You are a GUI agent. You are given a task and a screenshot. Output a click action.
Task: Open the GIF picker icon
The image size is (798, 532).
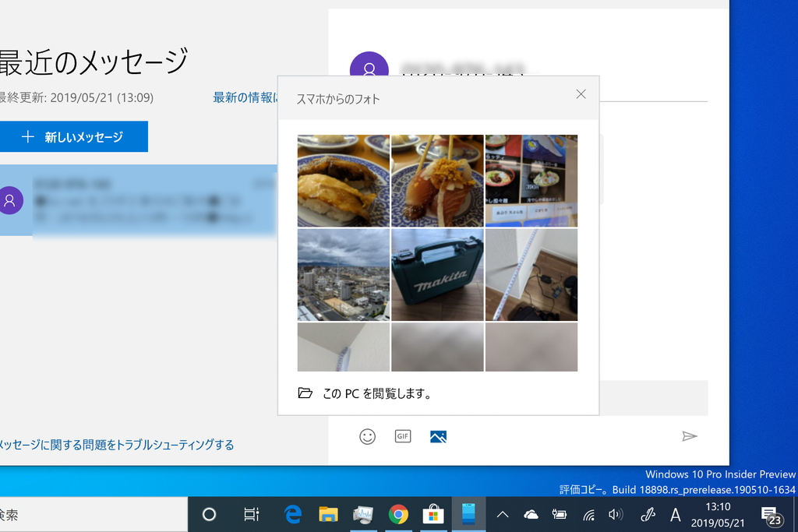pyautogui.click(x=402, y=436)
